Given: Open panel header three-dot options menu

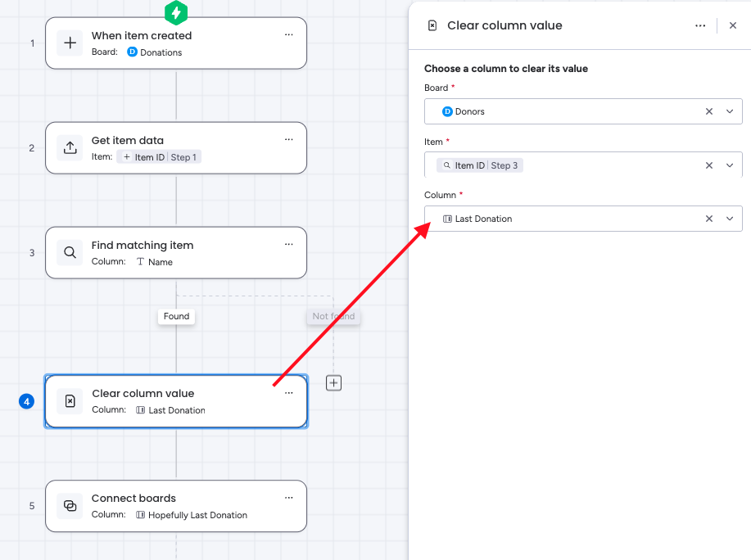Looking at the screenshot, I should click(700, 25).
